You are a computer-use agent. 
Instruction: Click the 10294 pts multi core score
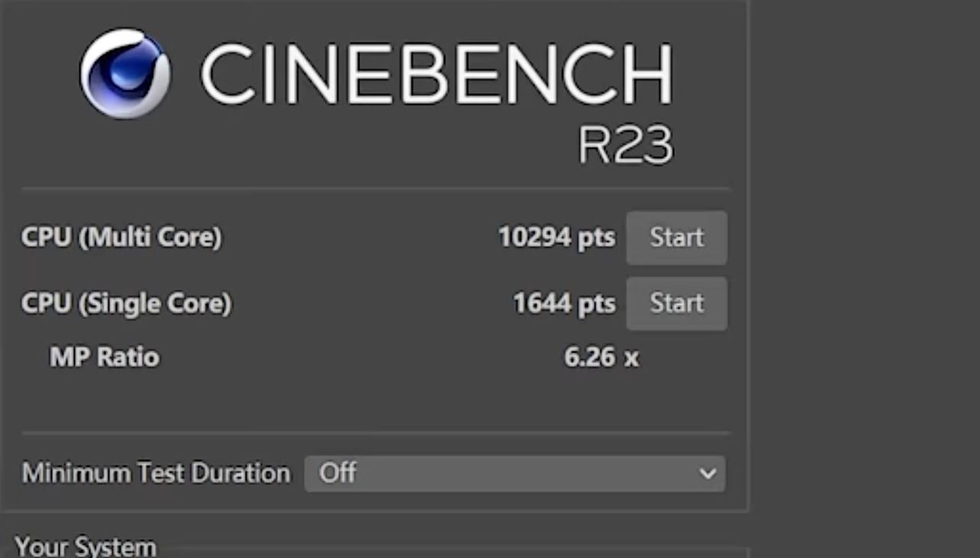coord(556,237)
